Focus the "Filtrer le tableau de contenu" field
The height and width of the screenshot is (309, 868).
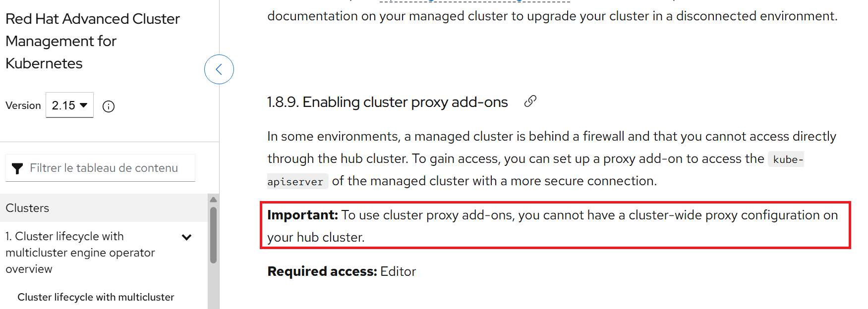[x=104, y=168]
